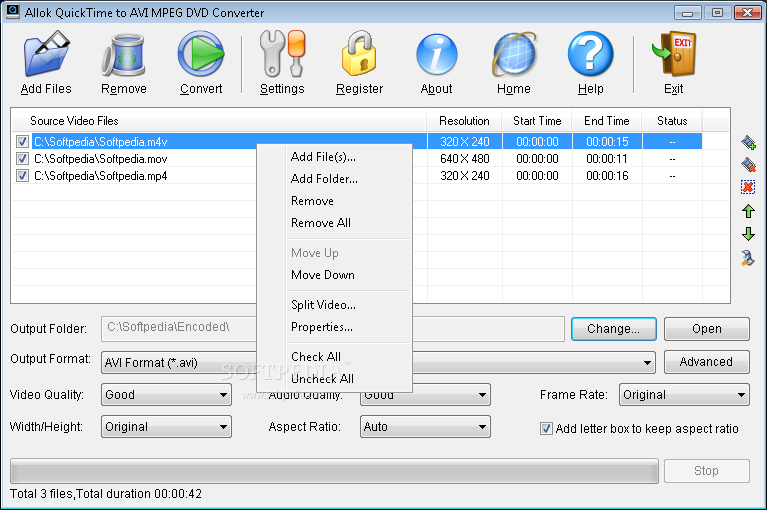
Task: Open the Settings tools icon
Action: pyautogui.click(x=282, y=54)
